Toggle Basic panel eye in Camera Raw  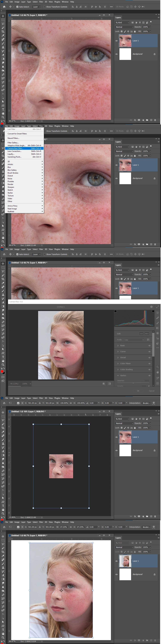point(149,345)
